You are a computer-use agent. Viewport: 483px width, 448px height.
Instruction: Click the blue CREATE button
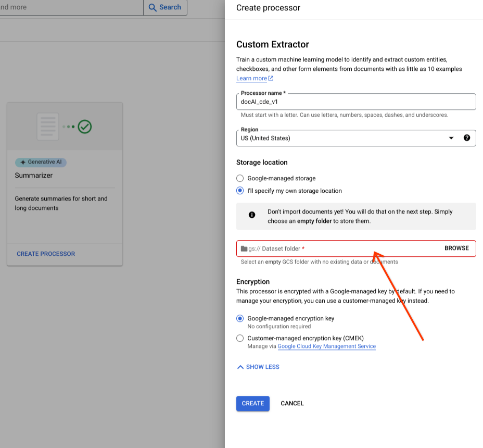(x=253, y=403)
